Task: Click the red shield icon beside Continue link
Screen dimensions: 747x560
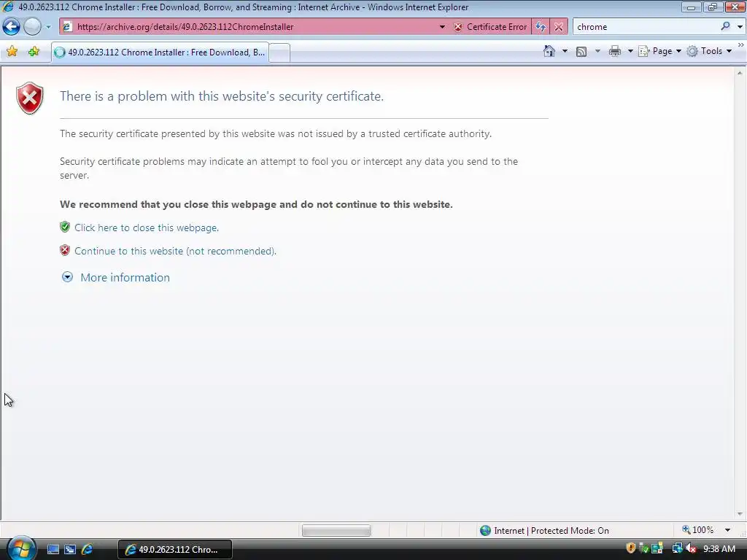Action: pos(65,250)
